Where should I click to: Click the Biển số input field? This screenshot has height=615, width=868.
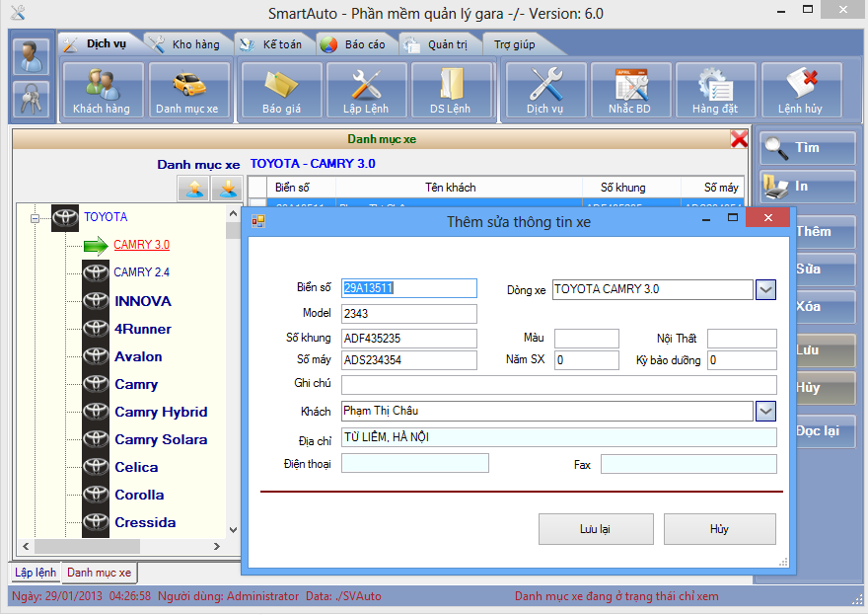pyautogui.click(x=409, y=288)
